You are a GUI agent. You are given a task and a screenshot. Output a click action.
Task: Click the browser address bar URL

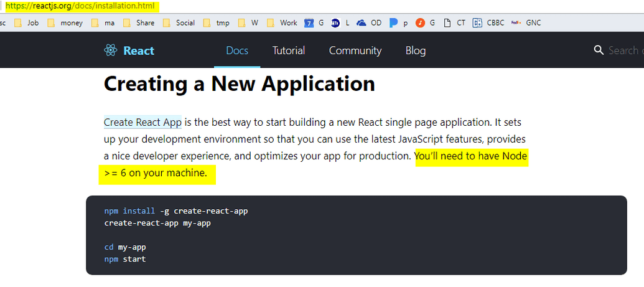[x=81, y=6]
